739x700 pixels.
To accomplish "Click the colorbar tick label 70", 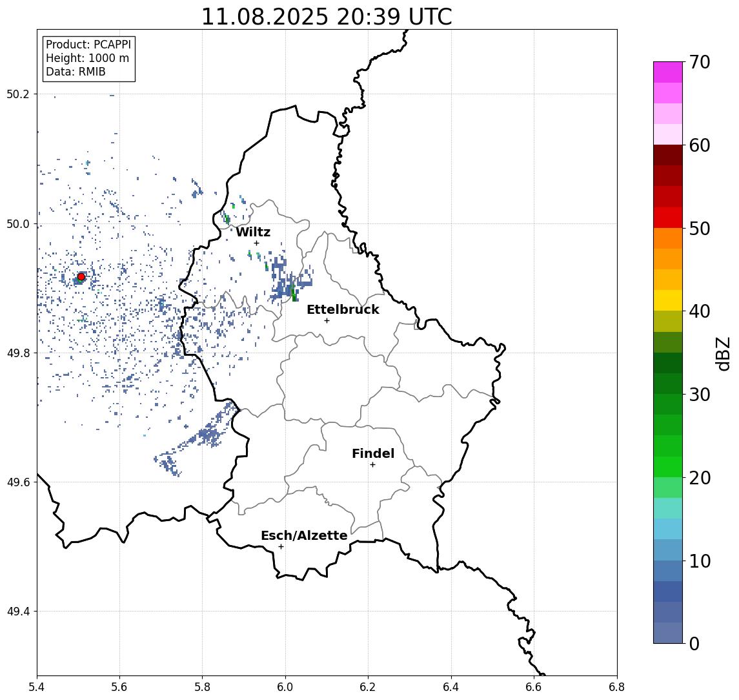I will (700, 62).
